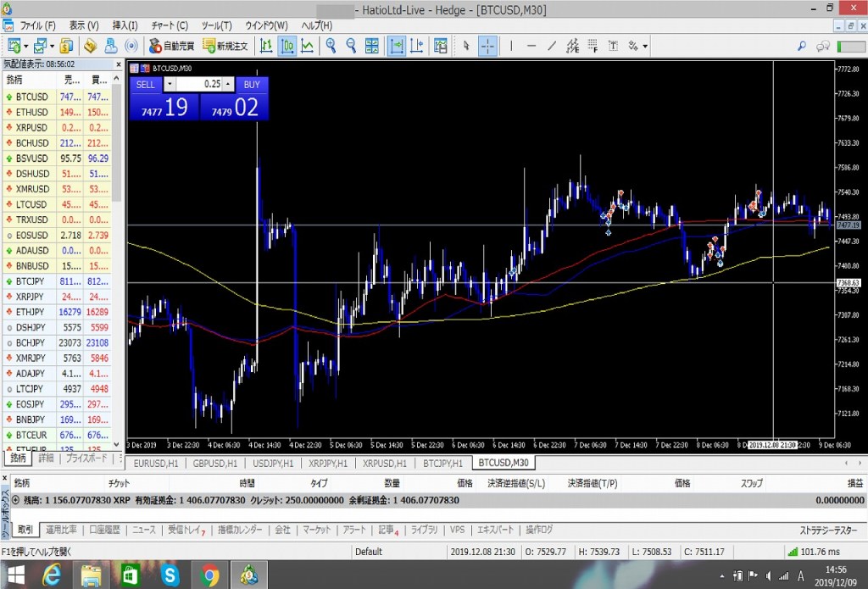Switch to the XRPJPY,H1 chart tab
The height and width of the screenshot is (589, 868).
click(x=327, y=464)
